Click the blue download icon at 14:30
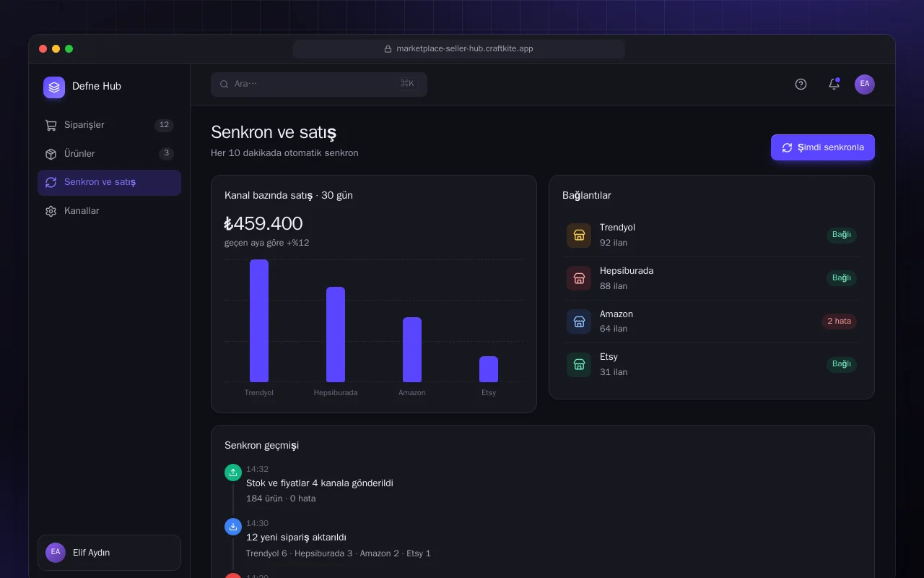Image resolution: width=924 pixels, height=578 pixels. click(x=233, y=527)
